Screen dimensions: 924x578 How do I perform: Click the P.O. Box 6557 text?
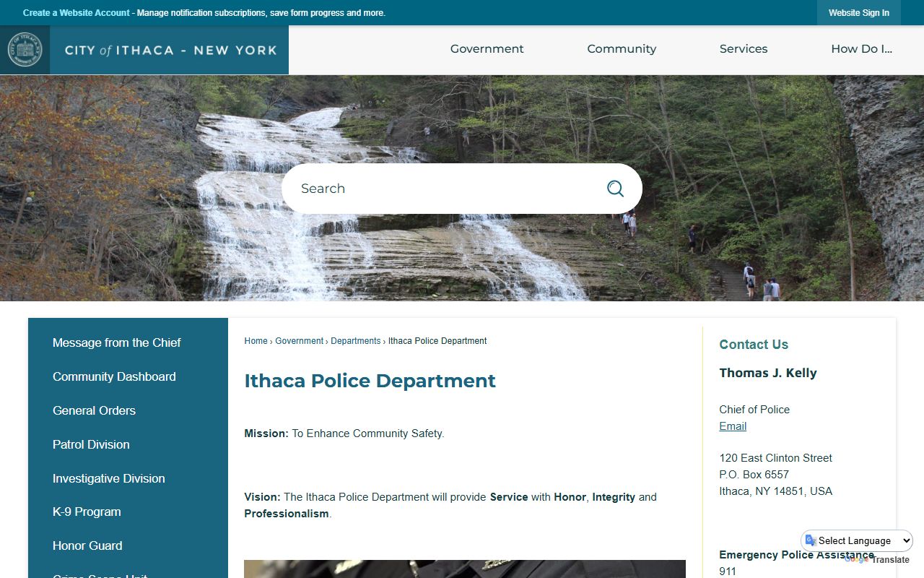point(754,475)
